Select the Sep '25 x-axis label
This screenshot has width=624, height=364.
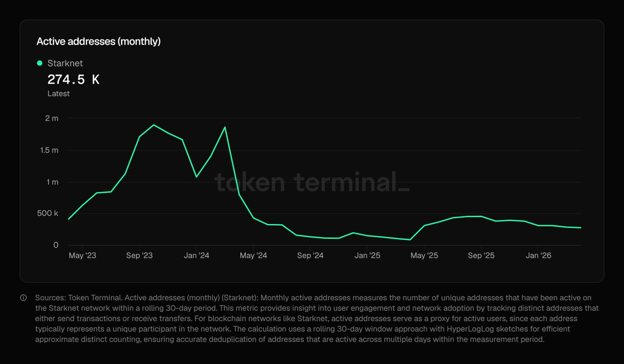click(482, 256)
